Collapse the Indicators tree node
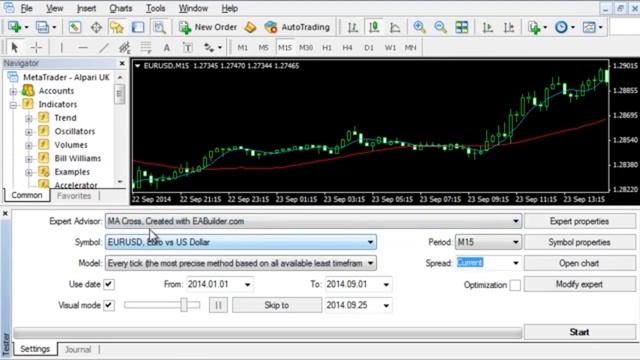 click(x=13, y=105)
